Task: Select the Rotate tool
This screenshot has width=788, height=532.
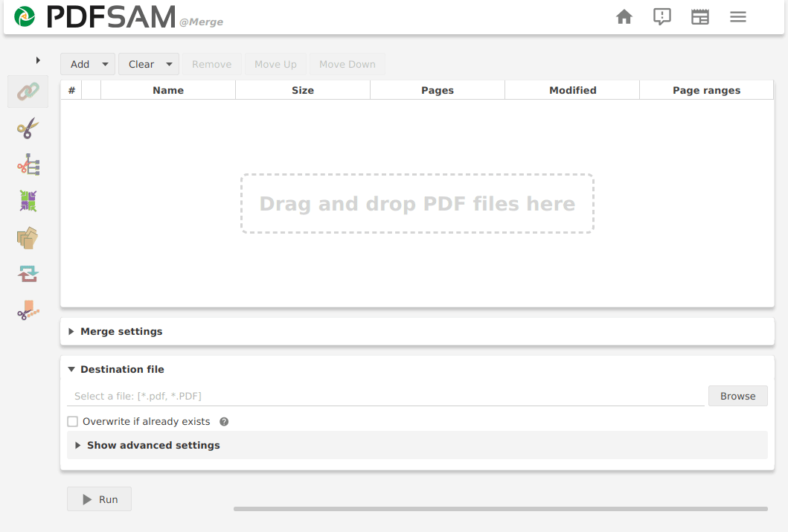Action: point(28,274)
